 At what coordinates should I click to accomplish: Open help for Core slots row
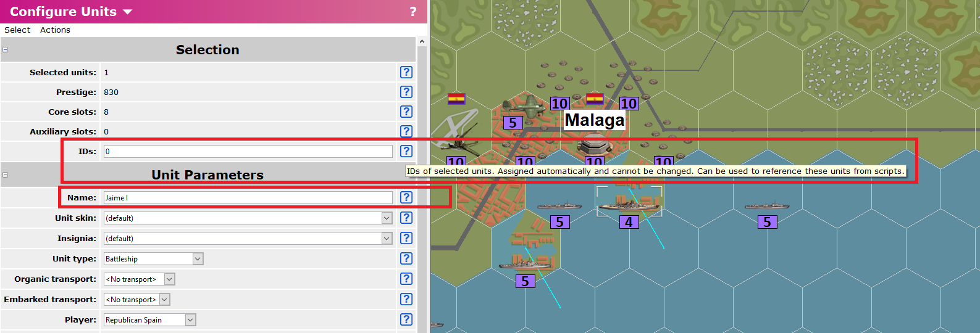click(x=406, y=112)
